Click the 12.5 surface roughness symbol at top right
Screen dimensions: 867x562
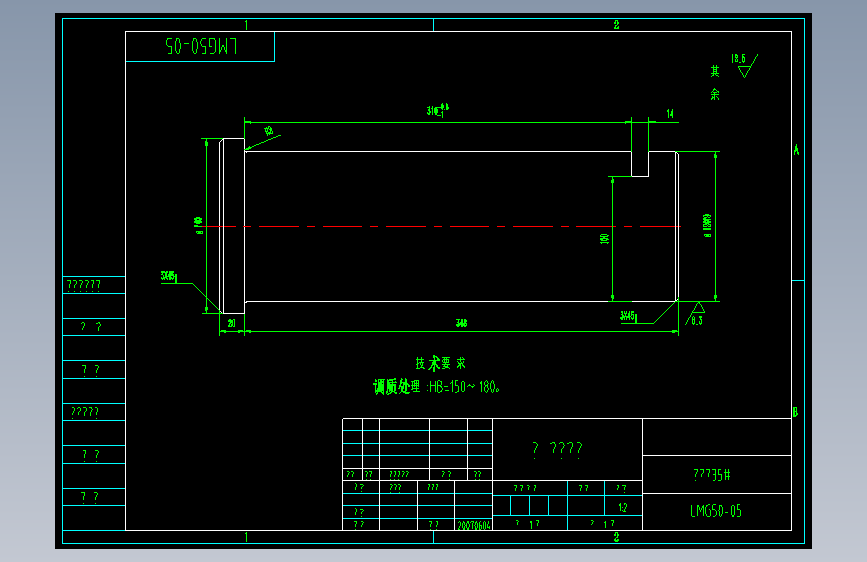point(745,65)
